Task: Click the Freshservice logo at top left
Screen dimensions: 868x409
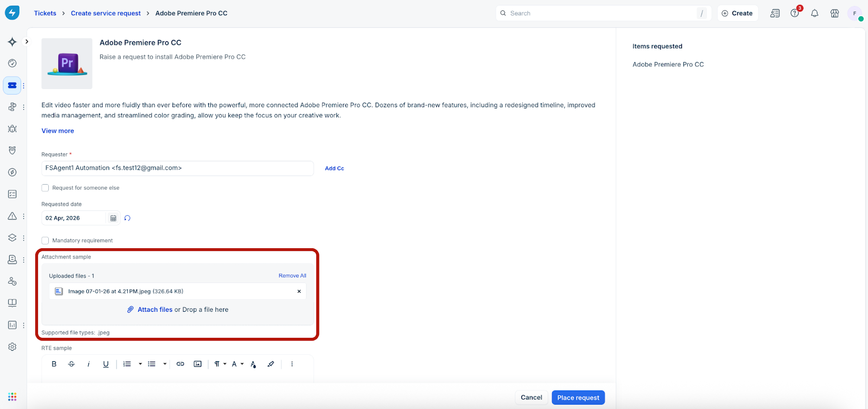Action: coord(12,12)
